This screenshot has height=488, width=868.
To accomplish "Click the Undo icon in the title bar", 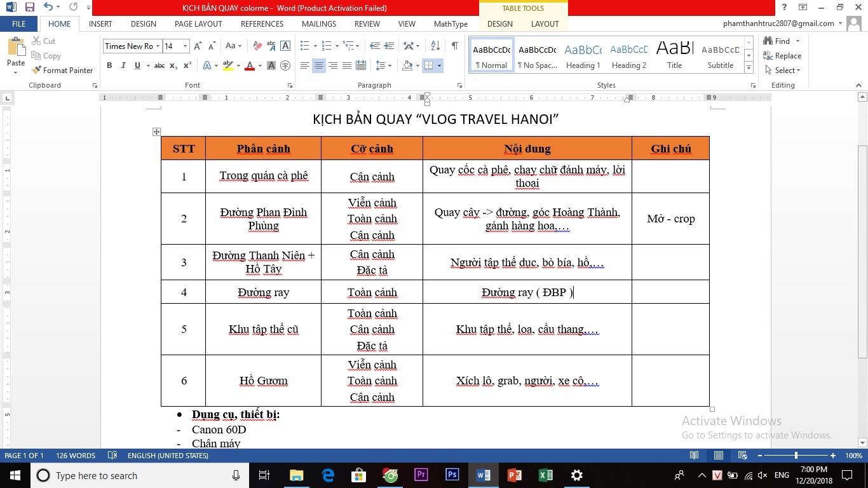I will 49,8.
